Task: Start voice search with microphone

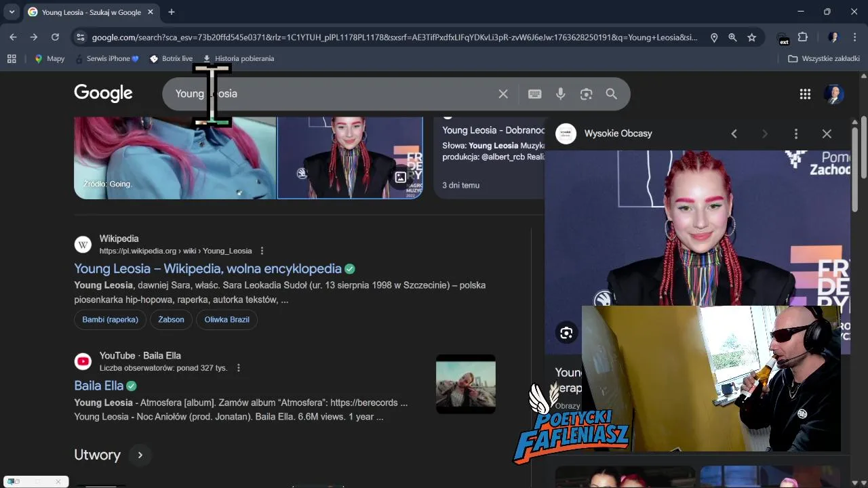Action: coord(561,94)
